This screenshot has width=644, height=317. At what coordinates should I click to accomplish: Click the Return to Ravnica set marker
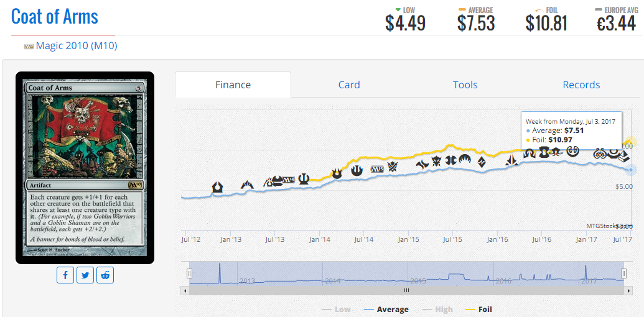[217, 188]
